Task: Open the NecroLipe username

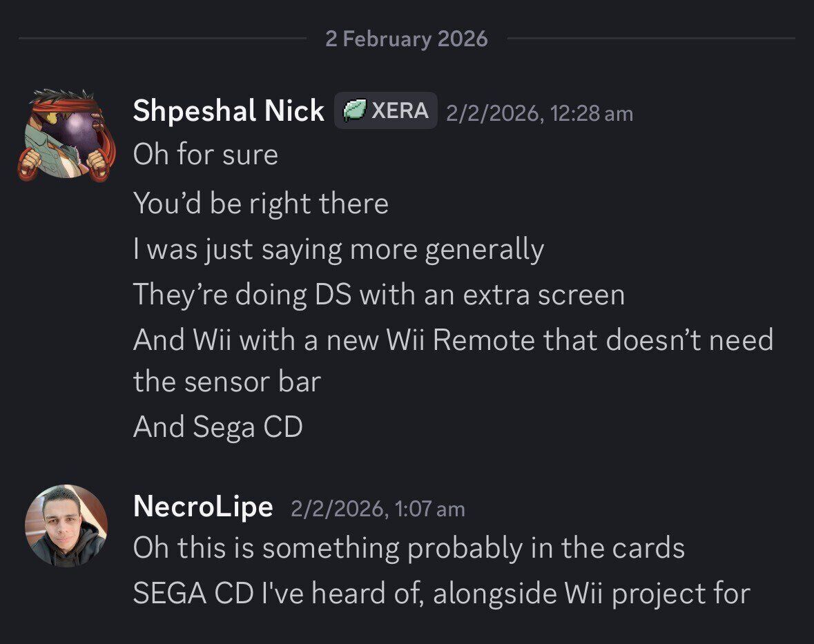Action: click(203, 507)
